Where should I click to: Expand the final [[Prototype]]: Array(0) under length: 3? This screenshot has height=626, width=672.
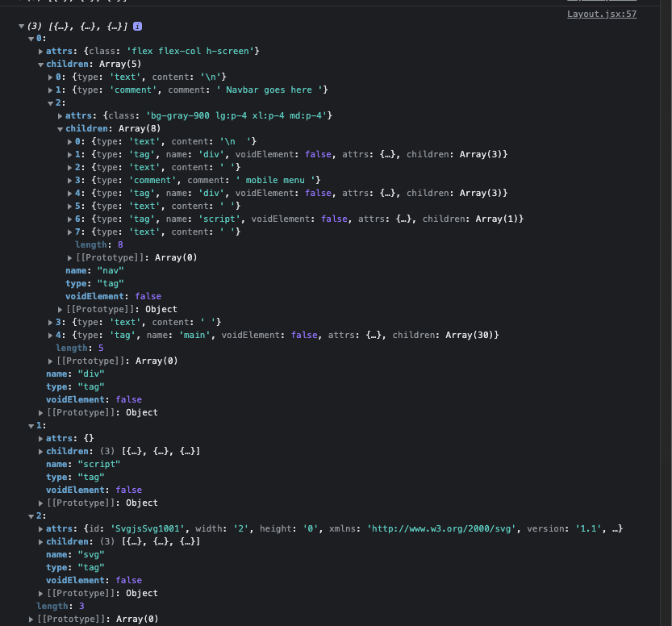[x=31, y=620]
